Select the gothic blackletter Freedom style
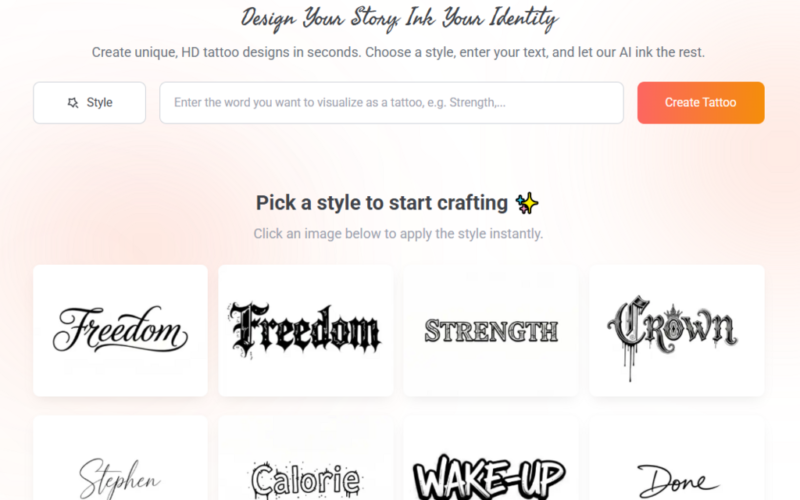Screen dimensions: 800x500 pyautogui.click(x=306, y=330)
